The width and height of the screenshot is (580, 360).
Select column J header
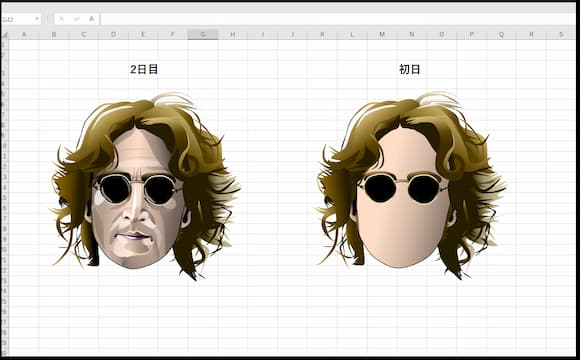[292, 35]
